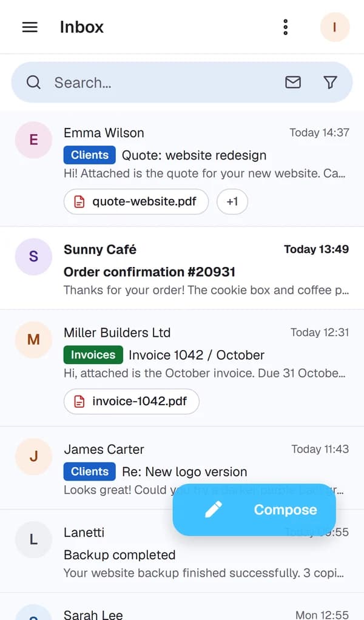Select Miller Builders' M avatar
364x620 pixels.
click(33, 340)
